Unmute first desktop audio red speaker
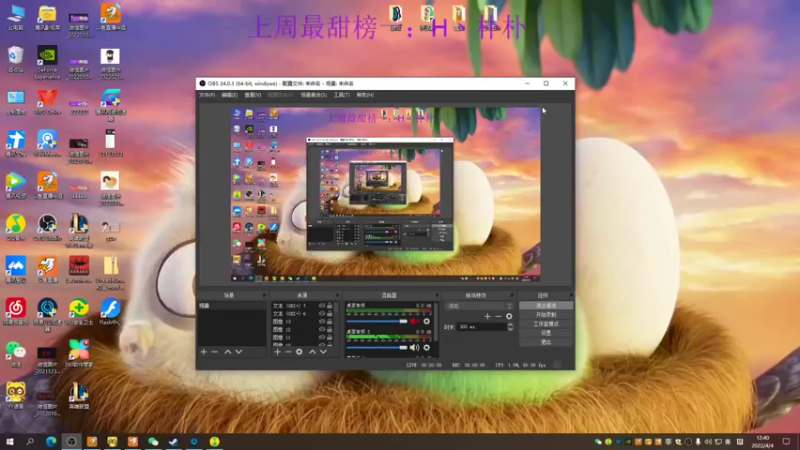Image resolution: width=800 pixels, height=450 pixels. tap(414, 321)
